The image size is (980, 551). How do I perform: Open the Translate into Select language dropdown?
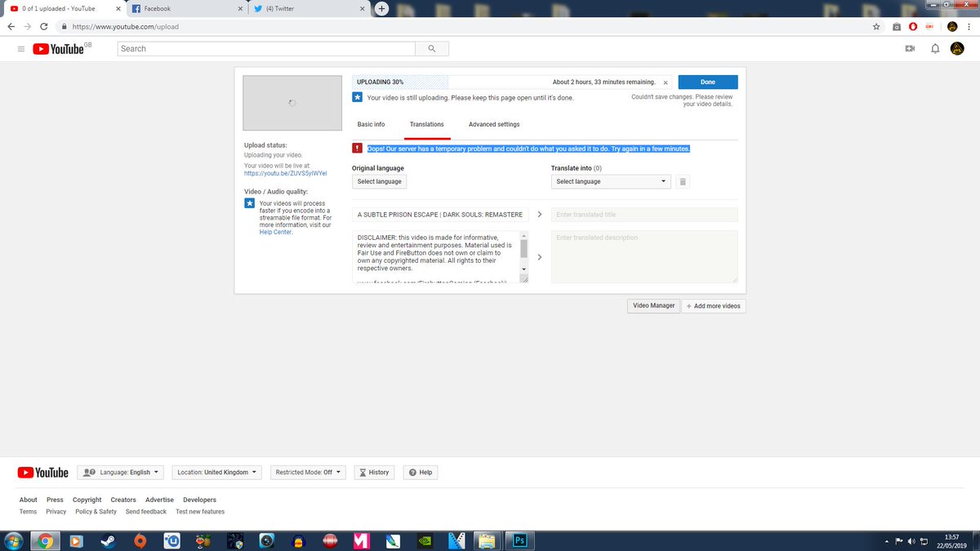coord(611,181)
